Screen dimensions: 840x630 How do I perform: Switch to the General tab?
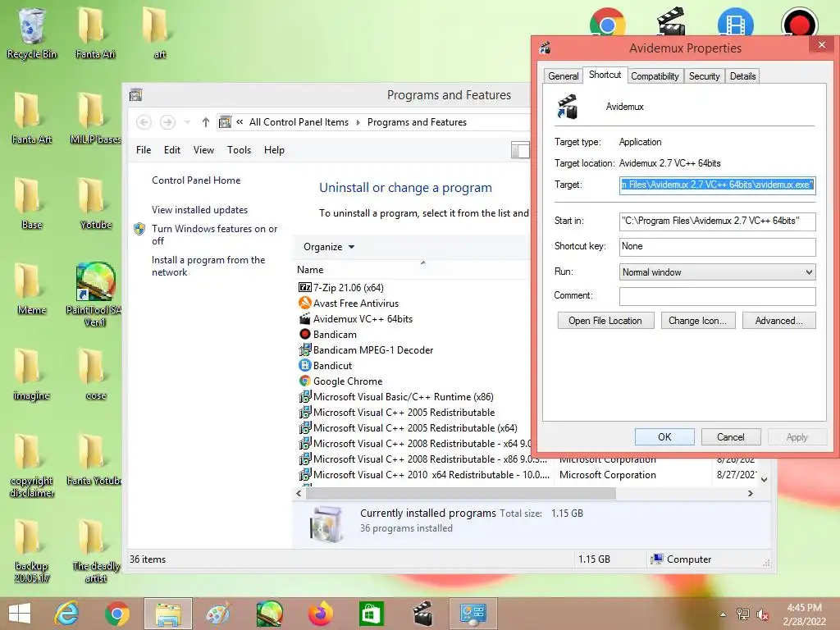[x=563, y=76]
